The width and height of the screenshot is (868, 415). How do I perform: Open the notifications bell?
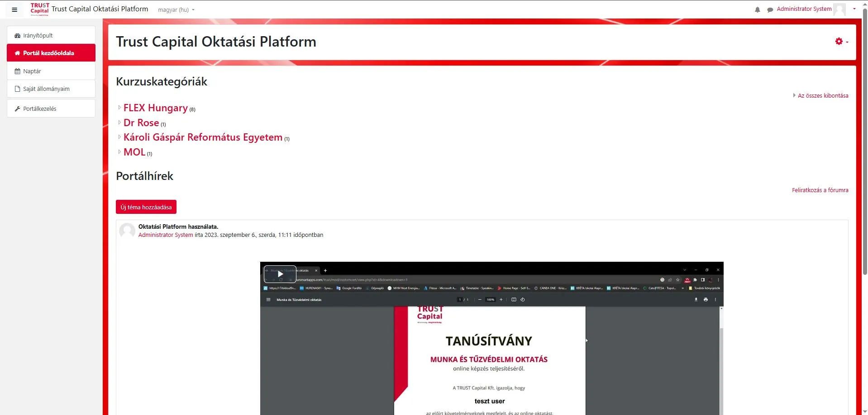tap(757, 9)
